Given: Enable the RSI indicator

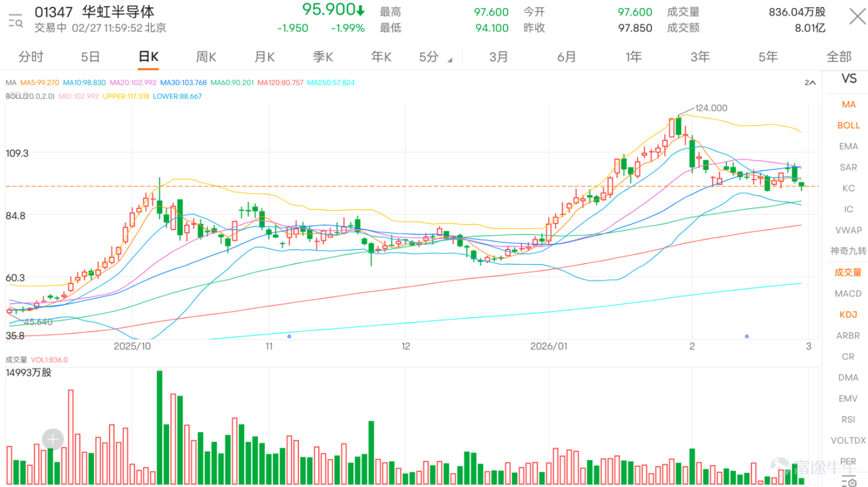Looking at the screenshot, I should tap(848, 420).
